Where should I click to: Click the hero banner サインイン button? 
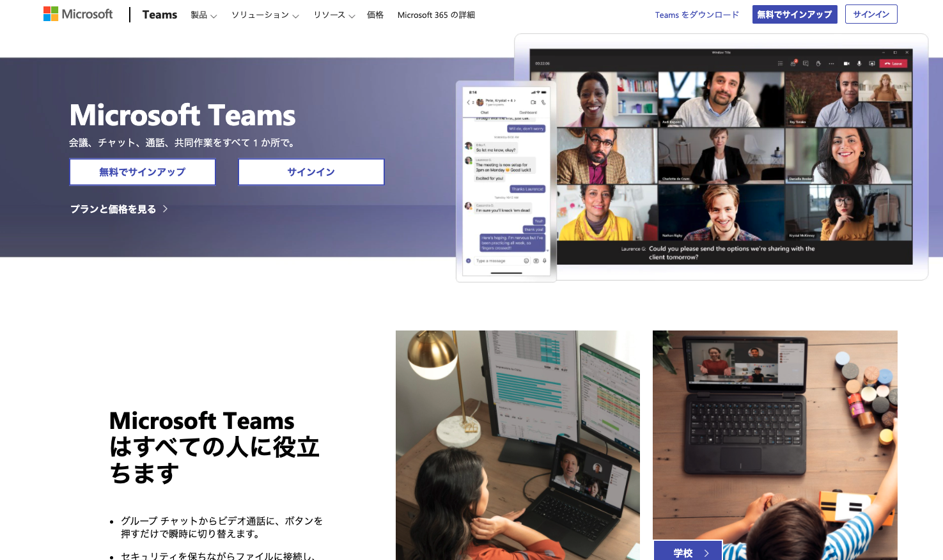(x=311, y=172)
